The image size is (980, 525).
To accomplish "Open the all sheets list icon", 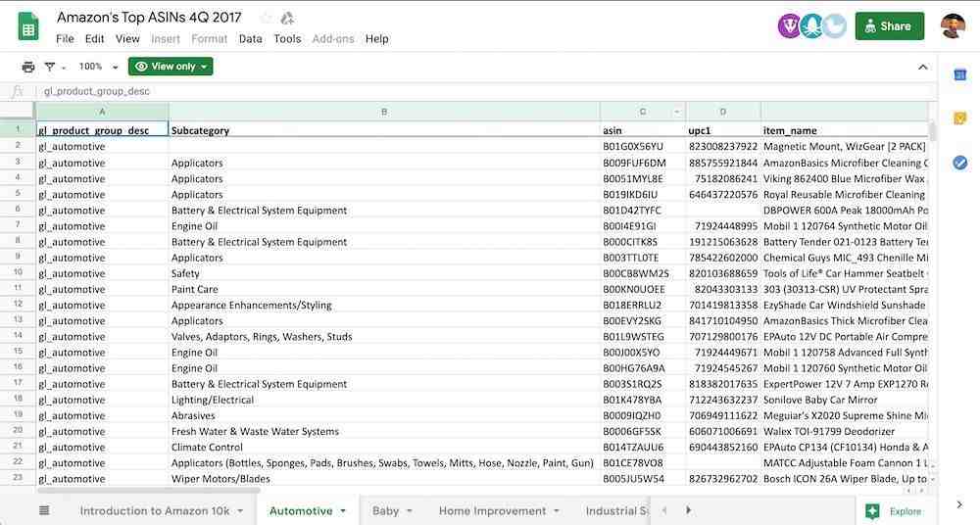I will click(44, 510).
